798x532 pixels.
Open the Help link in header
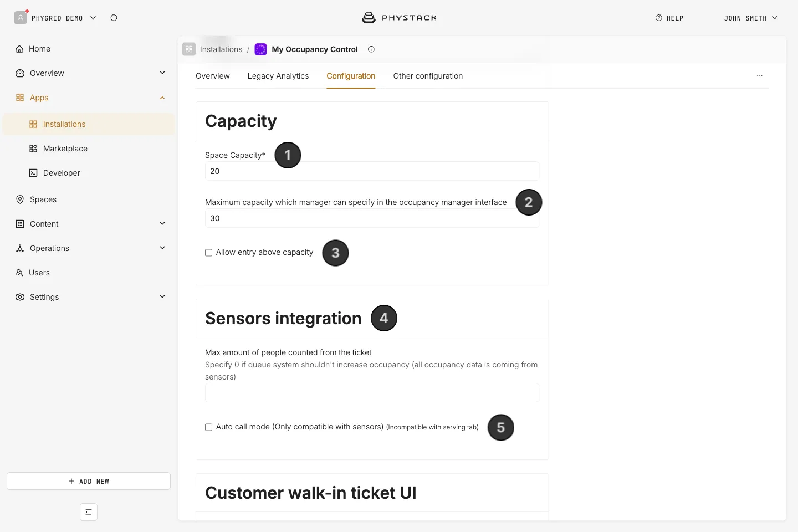point(669,18)
